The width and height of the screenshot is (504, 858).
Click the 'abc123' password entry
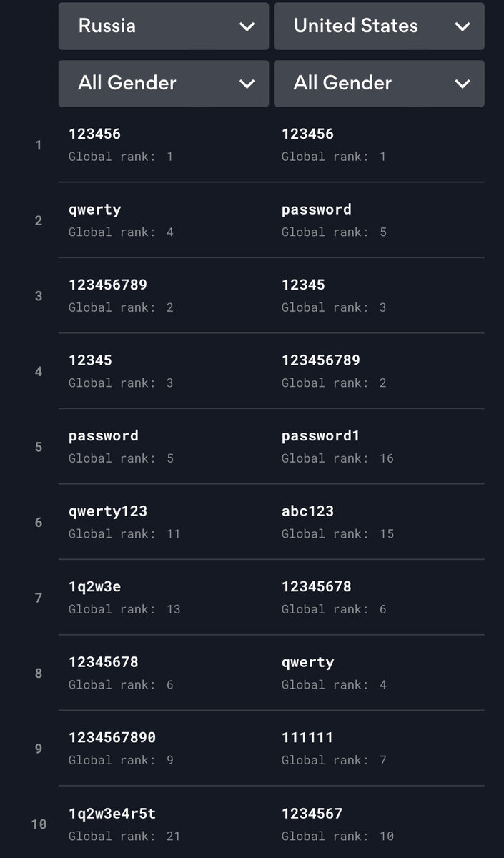tap(307, 511)
